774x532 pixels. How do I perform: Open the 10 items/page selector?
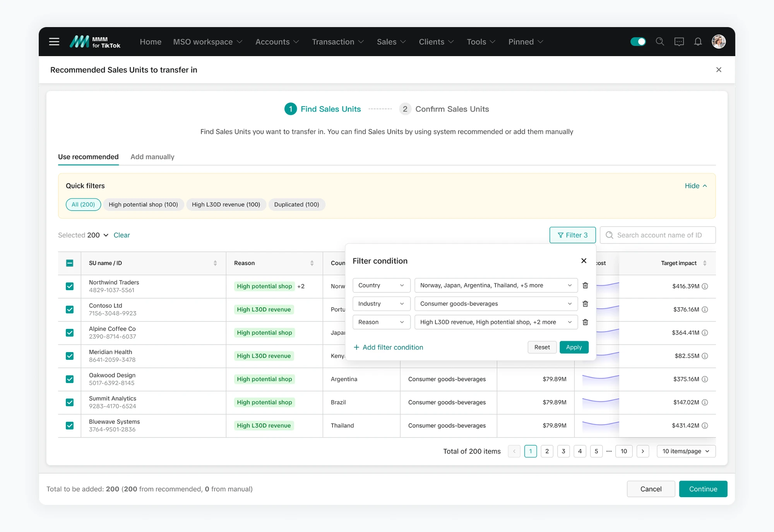(x=686, y=451)
